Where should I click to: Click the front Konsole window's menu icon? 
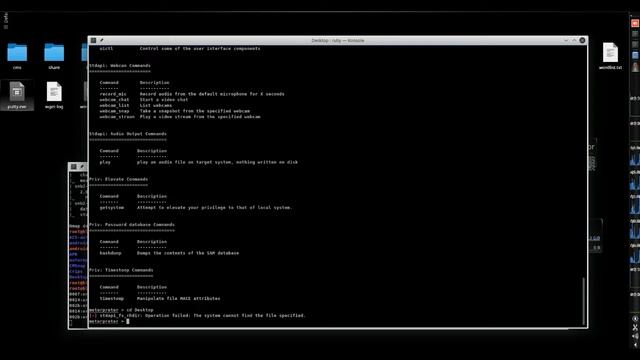point(93,40)
